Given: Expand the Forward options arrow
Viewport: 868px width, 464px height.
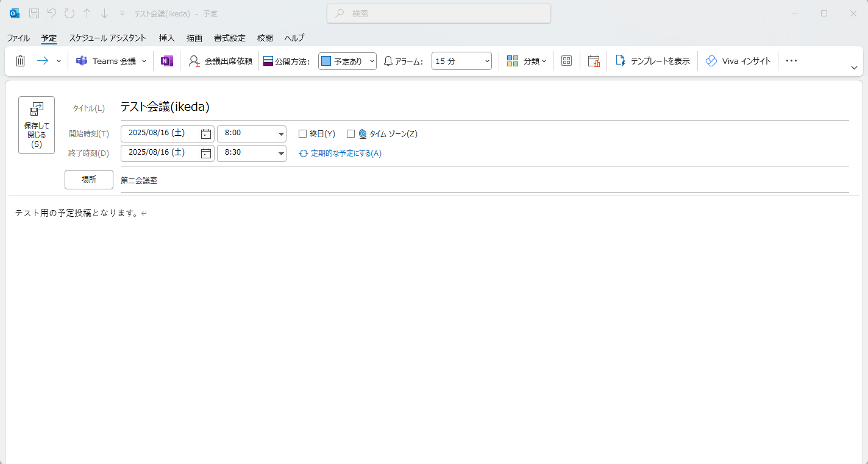Looking at the screenshot, I should tap(59, 61).
